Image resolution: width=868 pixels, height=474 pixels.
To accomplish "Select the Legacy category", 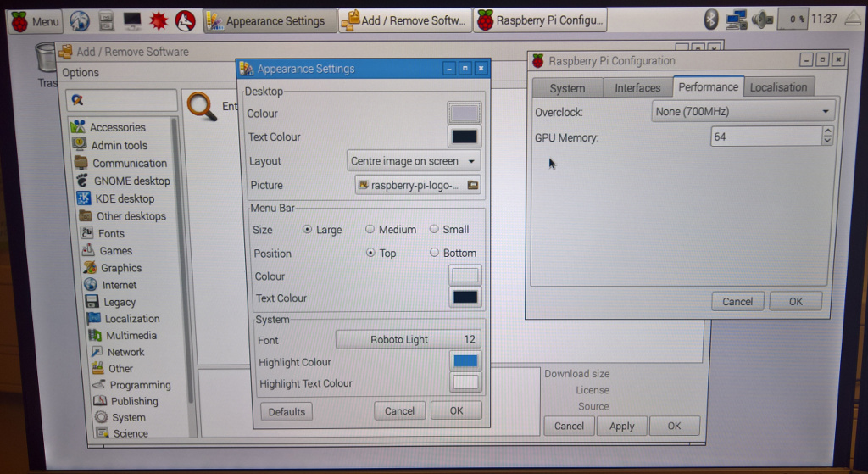I will [x=111, y=302].
